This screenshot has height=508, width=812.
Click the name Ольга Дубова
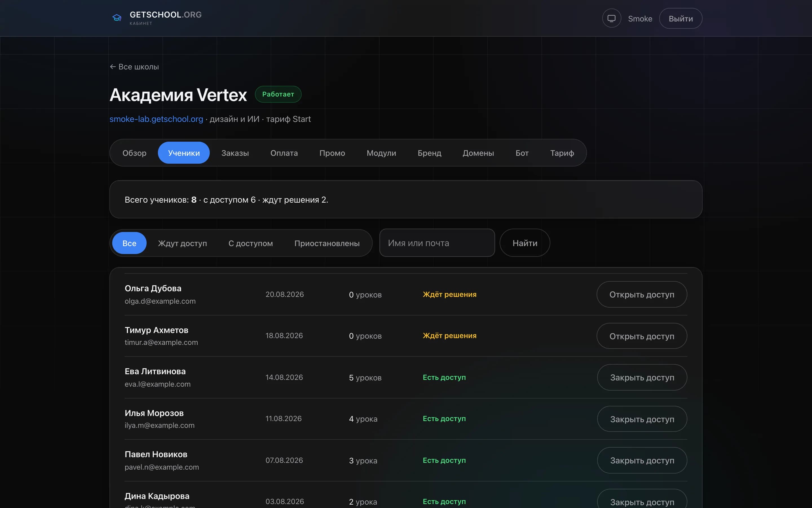[x=153, y=288]
